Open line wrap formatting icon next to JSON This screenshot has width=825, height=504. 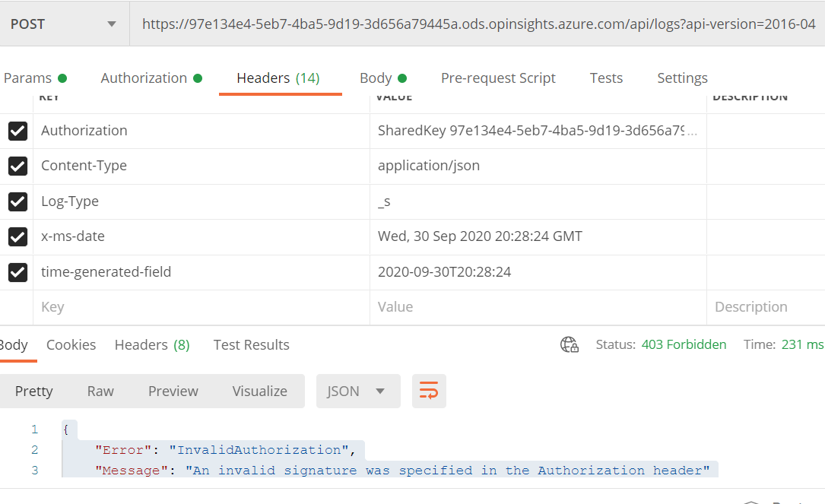(429, 391)
